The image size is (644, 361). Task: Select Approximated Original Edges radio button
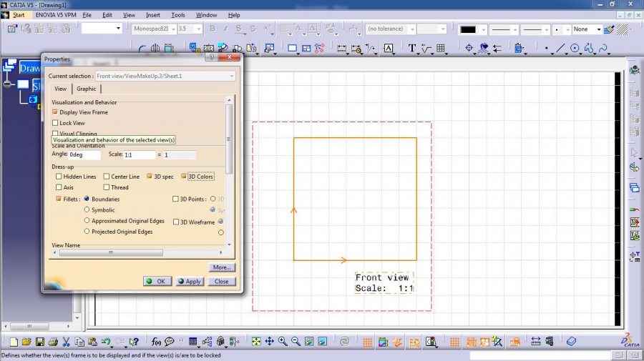pyautogui.click(x=87, y=221)
